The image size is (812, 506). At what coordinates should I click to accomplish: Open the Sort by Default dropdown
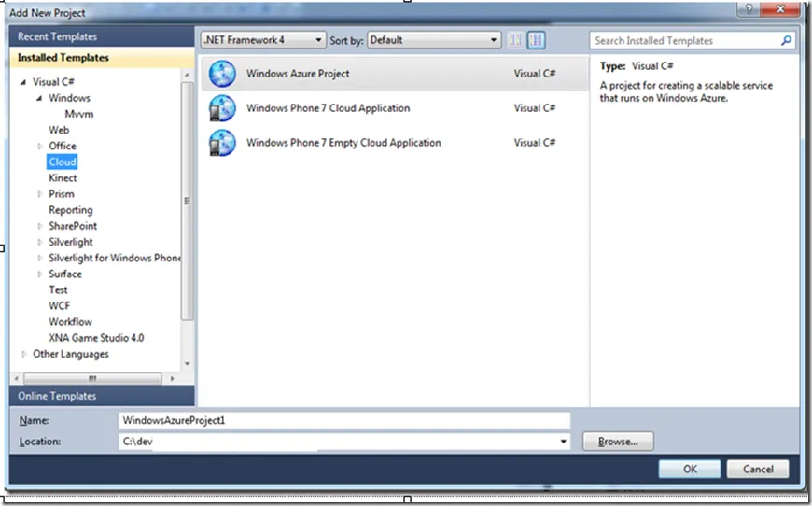point(434,40)
